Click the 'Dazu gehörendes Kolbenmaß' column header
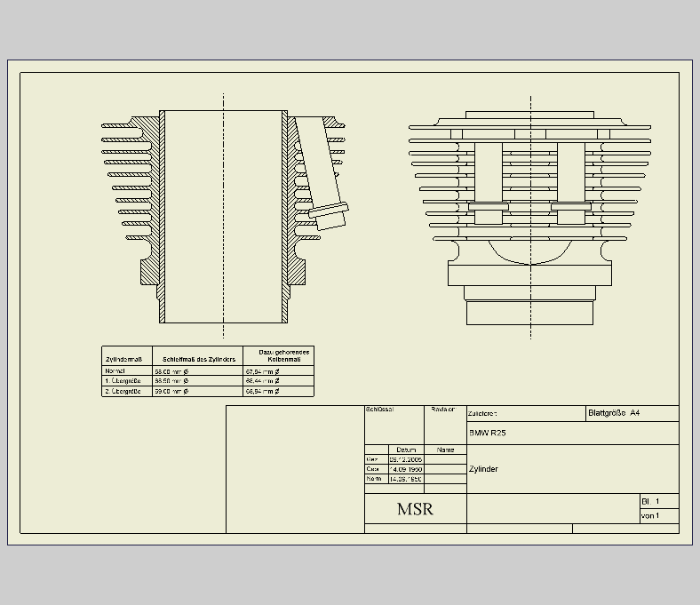The image size is (700, 605). pos(284,356)
